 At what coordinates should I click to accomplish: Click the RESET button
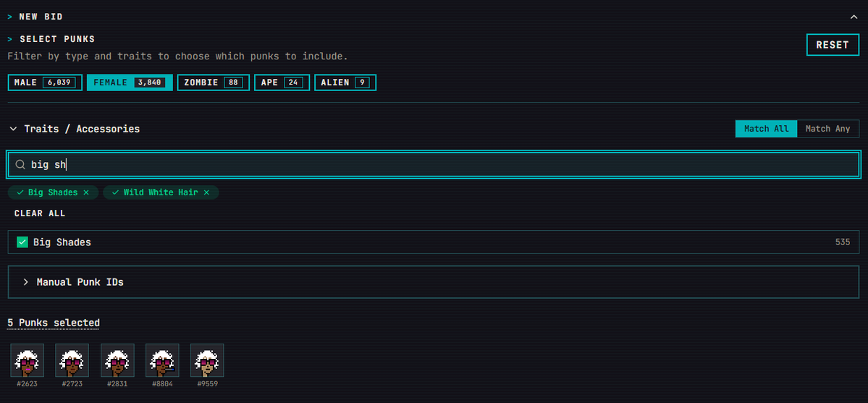(833, 45)
